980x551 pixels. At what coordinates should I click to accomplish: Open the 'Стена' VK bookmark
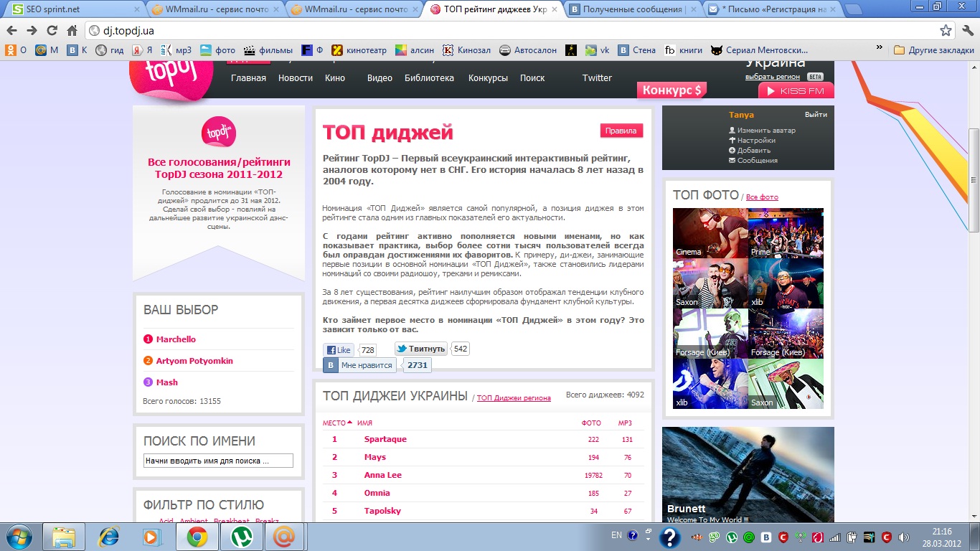(x=637, y=50)
